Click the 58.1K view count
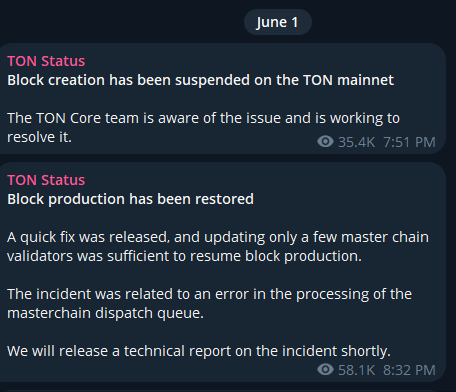Screen dimensions: 456x392 (x=356, y=370)
